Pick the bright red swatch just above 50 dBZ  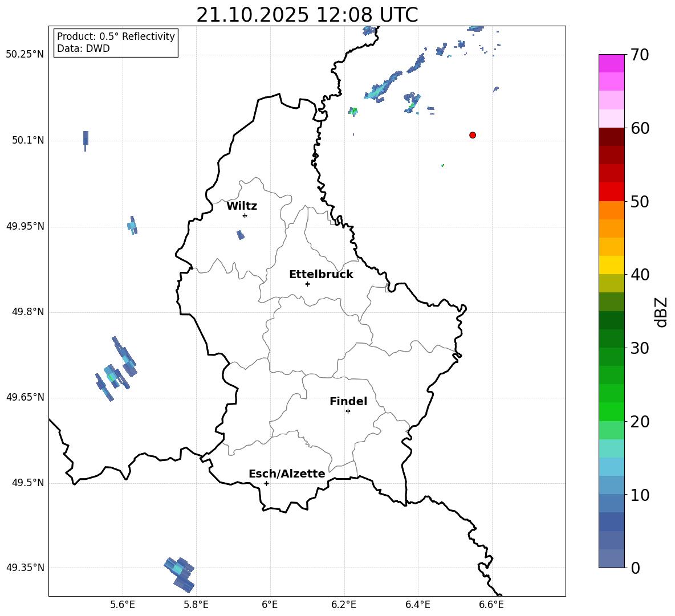click(612, 192)
